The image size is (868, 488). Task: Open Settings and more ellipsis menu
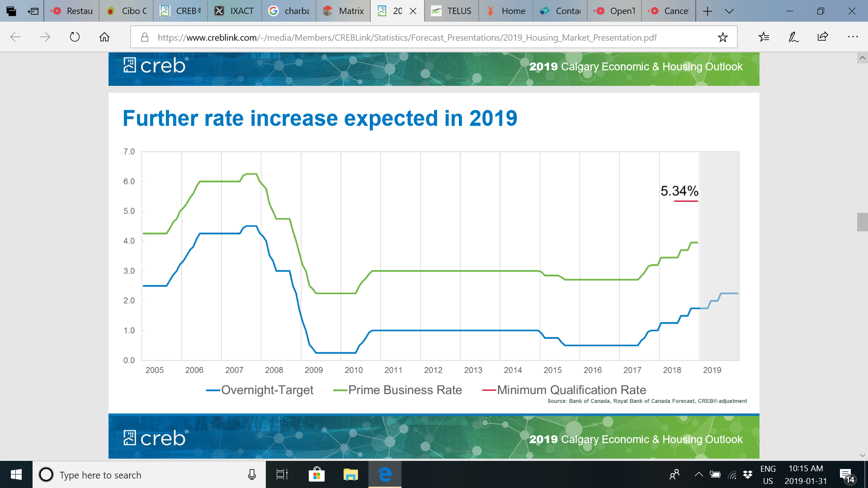coord(853,37)
